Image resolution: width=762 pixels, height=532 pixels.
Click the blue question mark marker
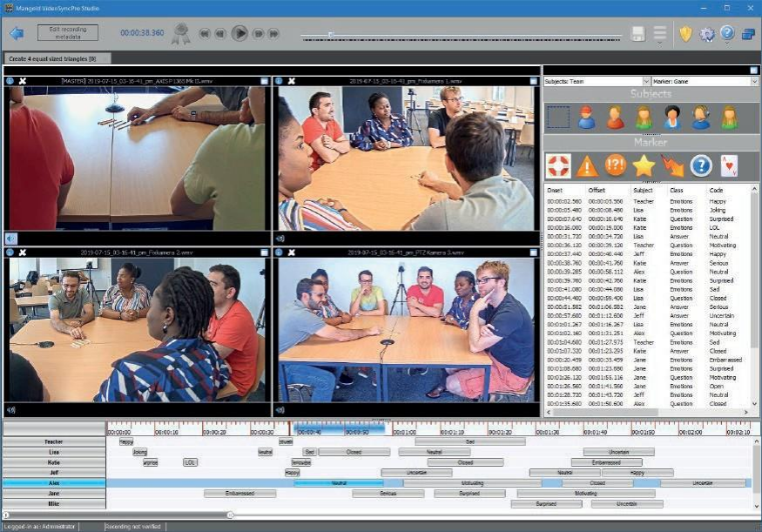tap(701, 165)
